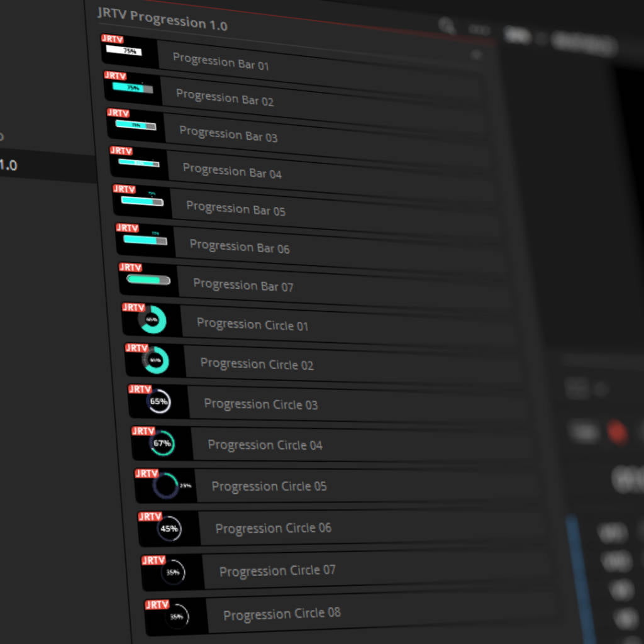The width and height of the screenshot is (644, 644).
Task: Click the 'Progression Bar 07' label
Action: point(243,285)
